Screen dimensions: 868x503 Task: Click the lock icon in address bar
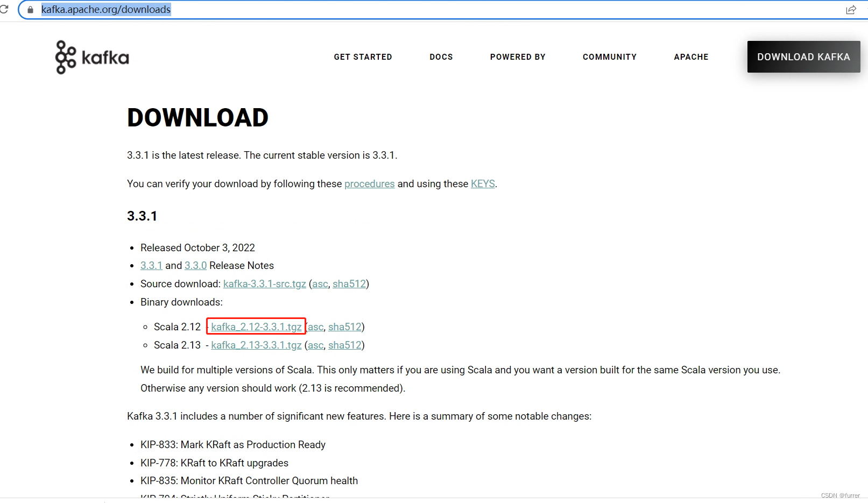point(30,10)
